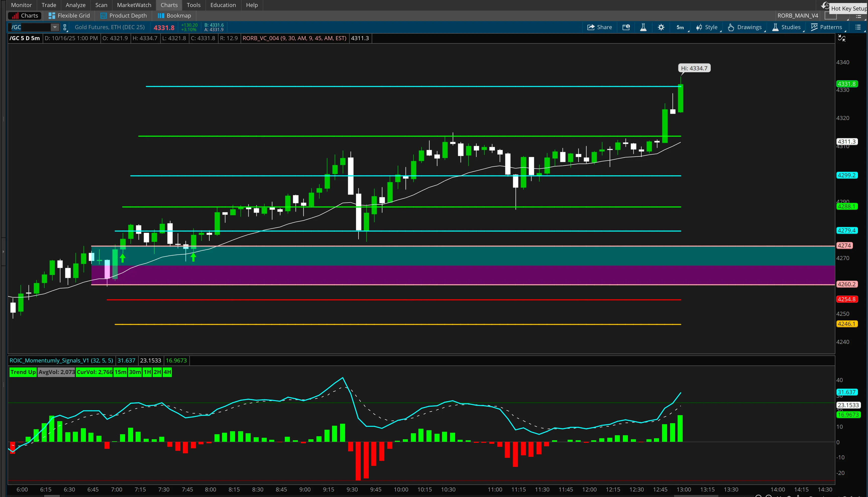This screenshot has width=868, height=497.
Task: Open the MarketWatch menu tab
Action: point(134,5)
